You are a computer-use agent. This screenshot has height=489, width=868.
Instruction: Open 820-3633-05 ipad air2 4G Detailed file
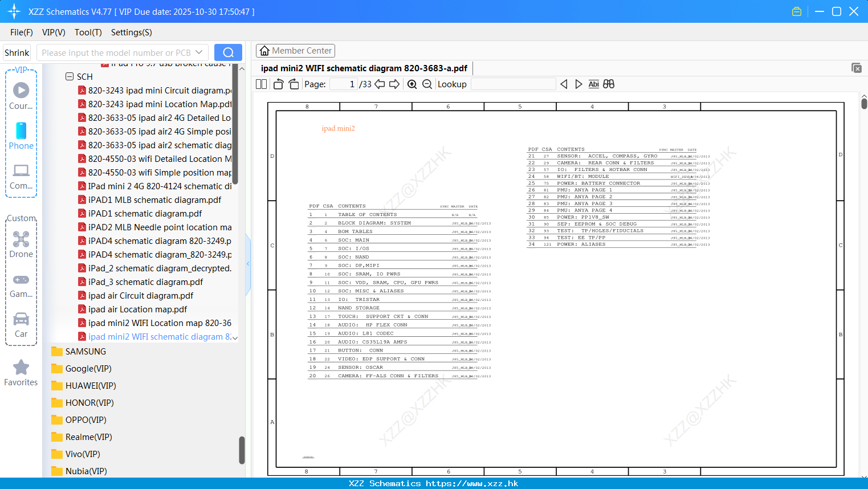154,117
